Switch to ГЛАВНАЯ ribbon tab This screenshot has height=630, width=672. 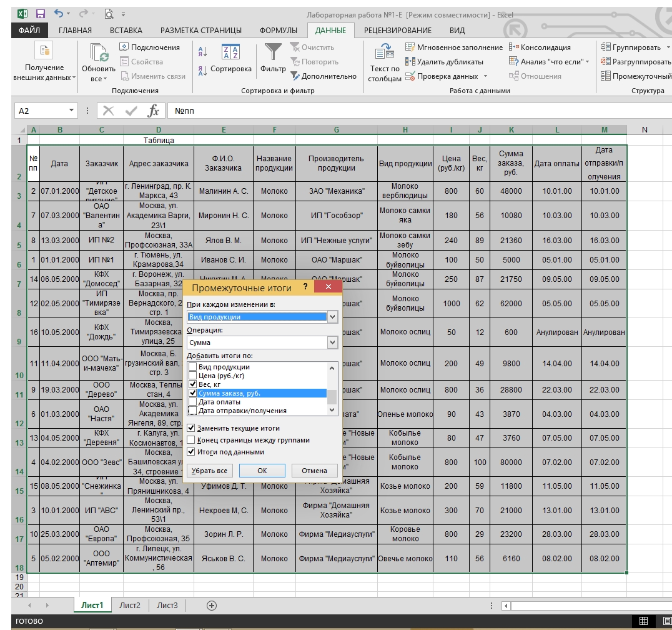(x=75, y=31)
